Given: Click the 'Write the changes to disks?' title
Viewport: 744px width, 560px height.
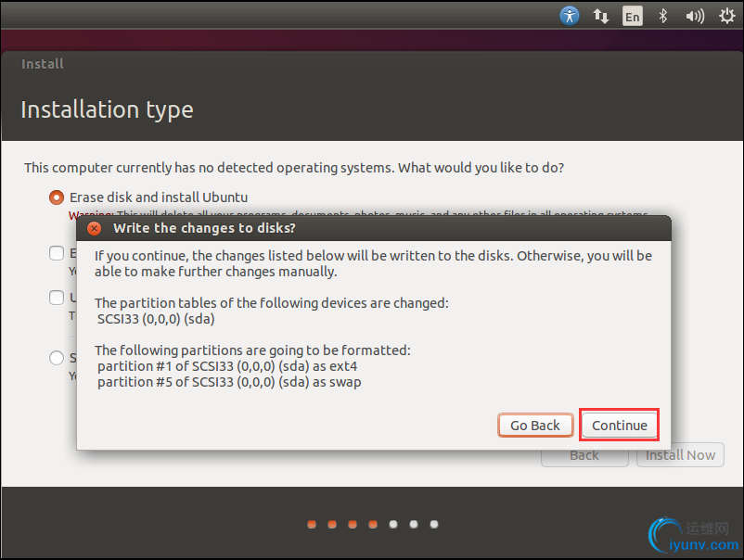Looking at the screenshot, I should click(204, 228).
